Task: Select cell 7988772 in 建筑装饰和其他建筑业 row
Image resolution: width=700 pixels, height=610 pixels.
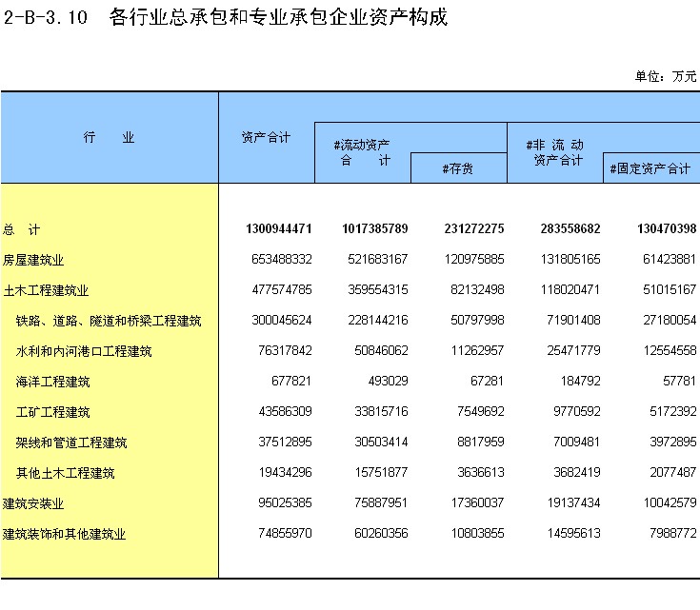Action: point(672,533)
